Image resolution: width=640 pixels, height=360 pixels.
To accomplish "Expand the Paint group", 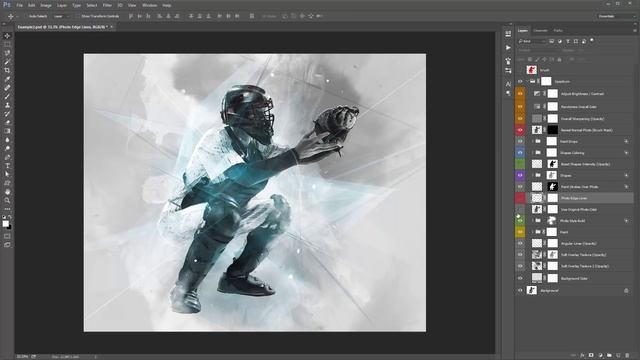I will pos(532,232).
